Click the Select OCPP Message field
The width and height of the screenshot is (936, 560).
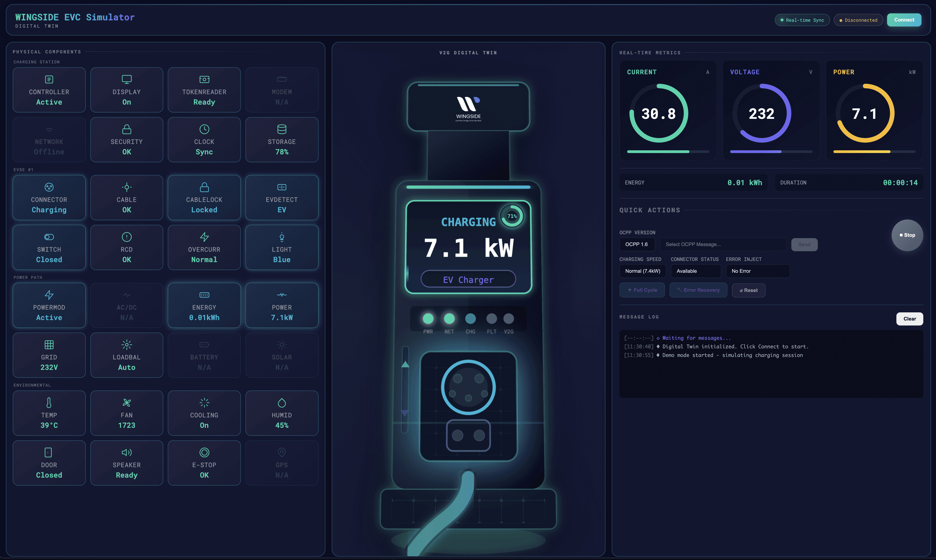click(722, 244)
